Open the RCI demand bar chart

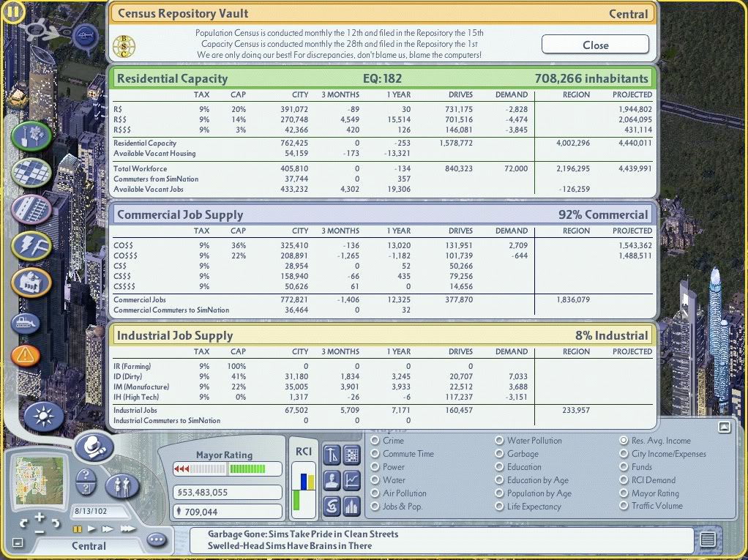[x=304, y=490]
